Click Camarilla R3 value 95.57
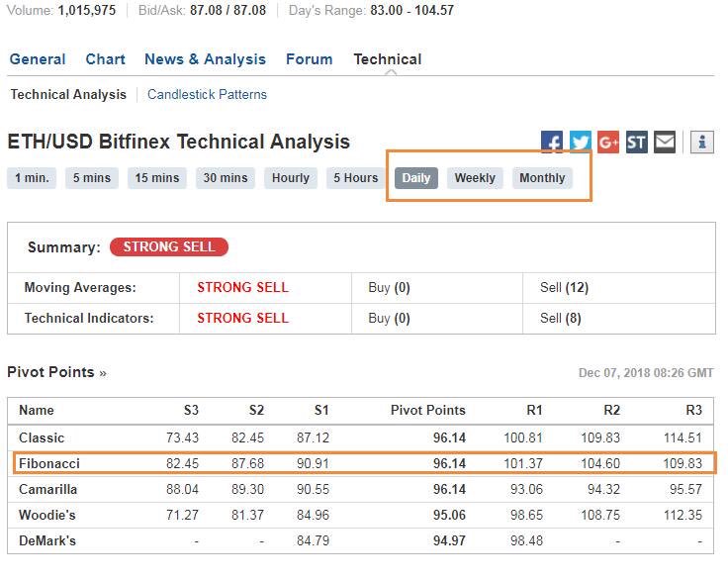This screenshot has height=582, width=728. point(685,489)
